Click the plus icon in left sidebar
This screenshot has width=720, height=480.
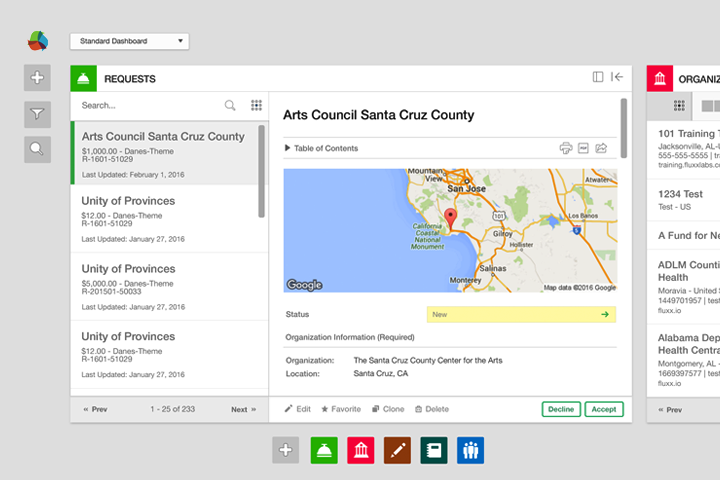click(x=37, y=78)
